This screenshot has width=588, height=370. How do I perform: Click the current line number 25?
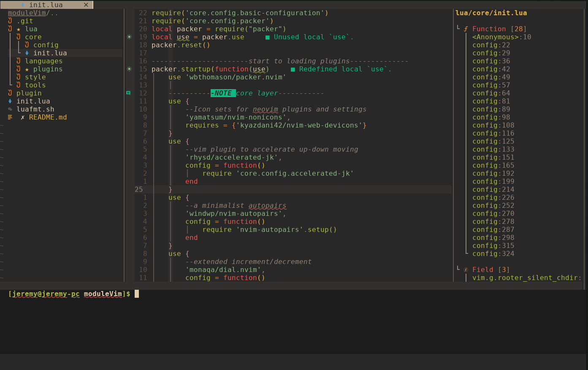[139, 190]
